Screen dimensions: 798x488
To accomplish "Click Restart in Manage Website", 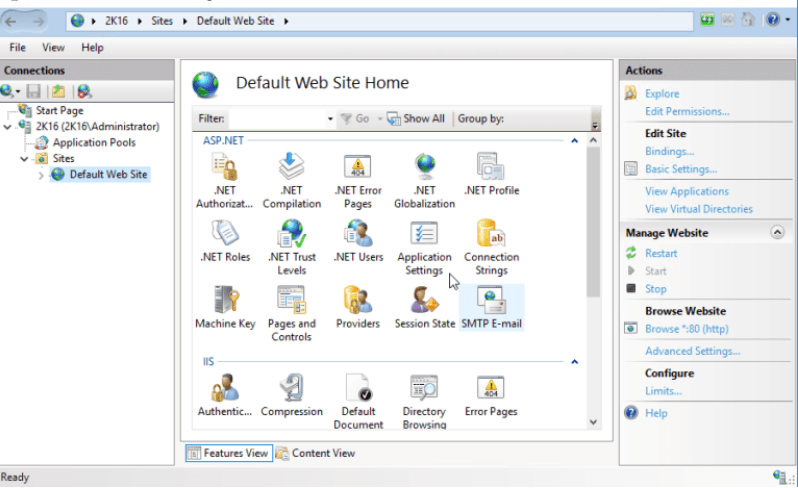I will pyautogui.click(x=661, y=253).
